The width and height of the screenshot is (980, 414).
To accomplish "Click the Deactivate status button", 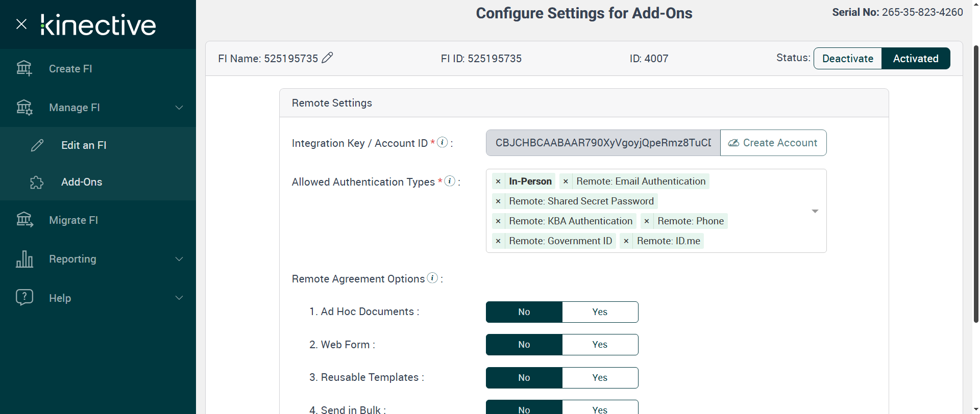I will pos(847,59).
